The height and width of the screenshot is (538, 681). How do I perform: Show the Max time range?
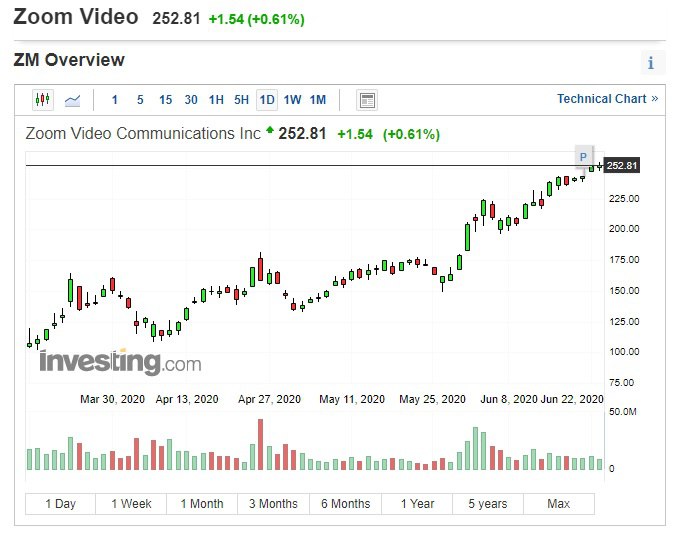tap(559, 504)
